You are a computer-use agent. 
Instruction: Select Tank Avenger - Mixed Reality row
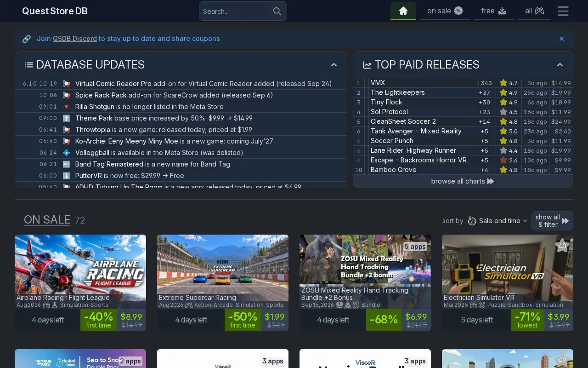point(463,131)
